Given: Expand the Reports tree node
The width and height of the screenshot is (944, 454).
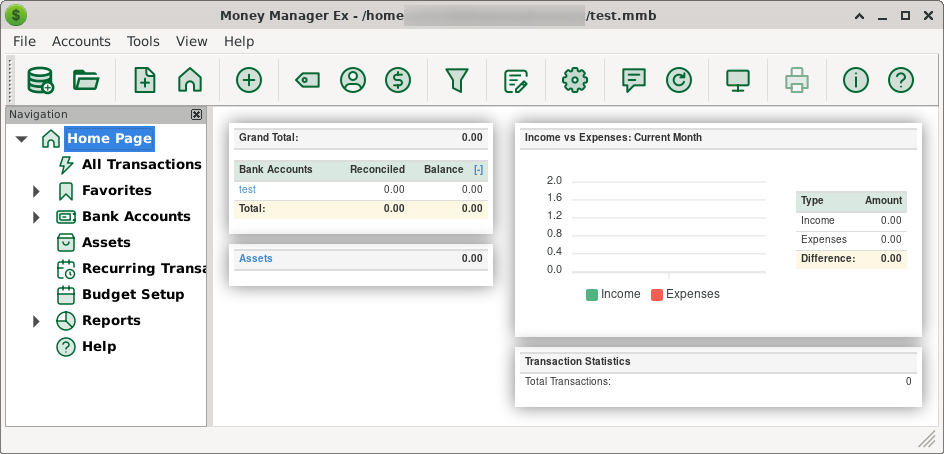Looking at the screenshot, I should pyautogui.click(x=36, y=321).
